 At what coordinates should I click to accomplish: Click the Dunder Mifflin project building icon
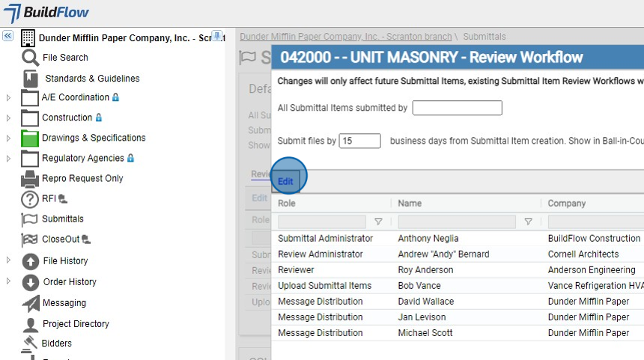28,37
